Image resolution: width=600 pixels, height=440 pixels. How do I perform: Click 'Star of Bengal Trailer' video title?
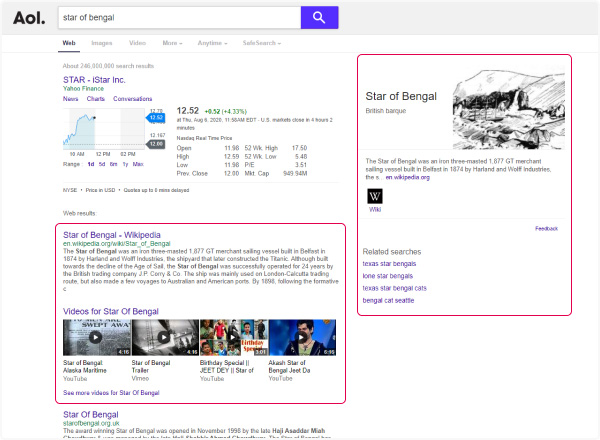coord(151,367)
